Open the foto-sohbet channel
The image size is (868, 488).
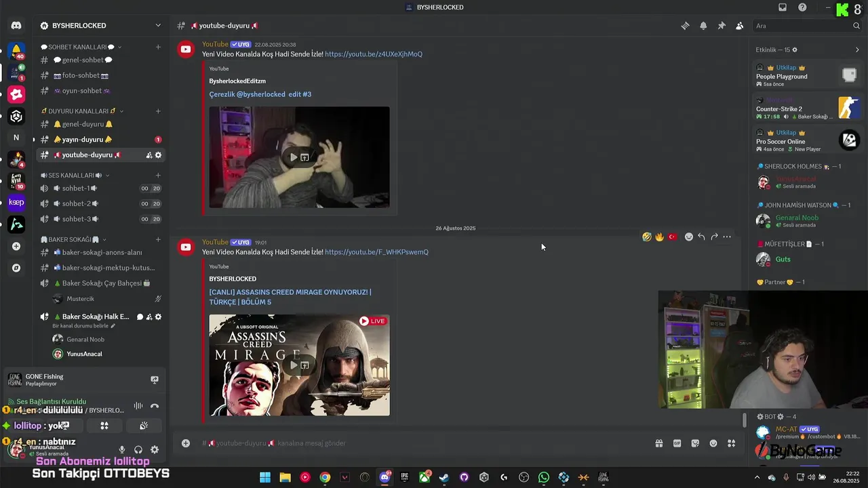coord(100,75)
